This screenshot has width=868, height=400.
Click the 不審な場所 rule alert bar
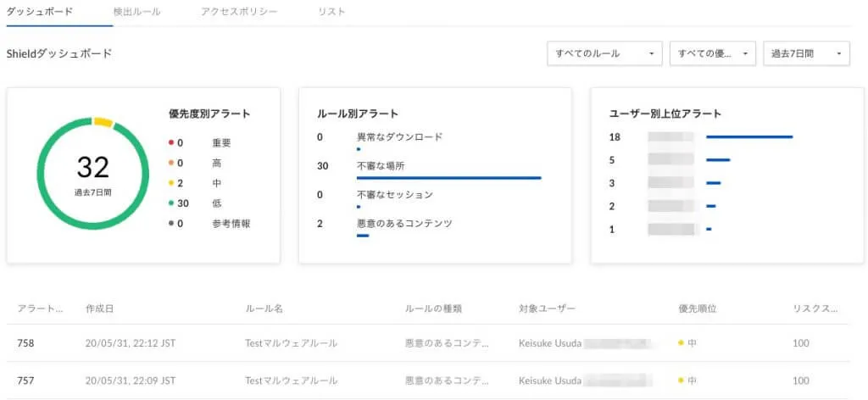pyautogui.click(x=448, y=178)
